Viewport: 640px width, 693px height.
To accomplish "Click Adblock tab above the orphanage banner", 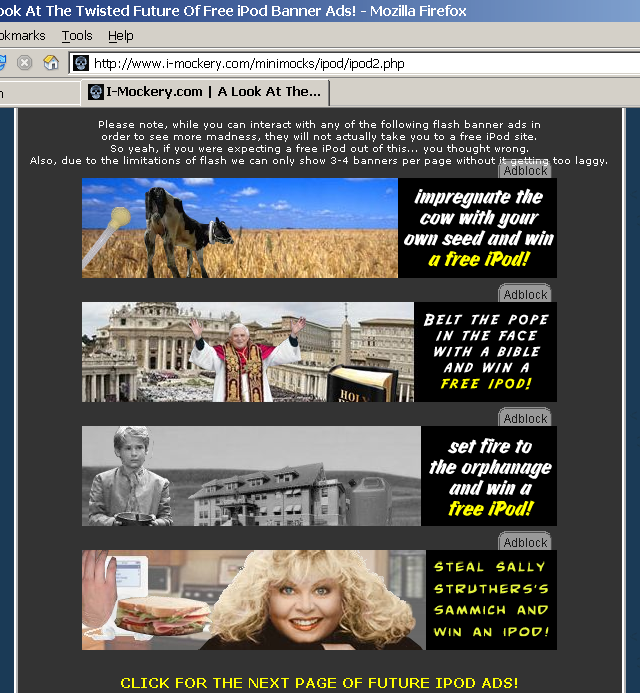I will [525, 418].
